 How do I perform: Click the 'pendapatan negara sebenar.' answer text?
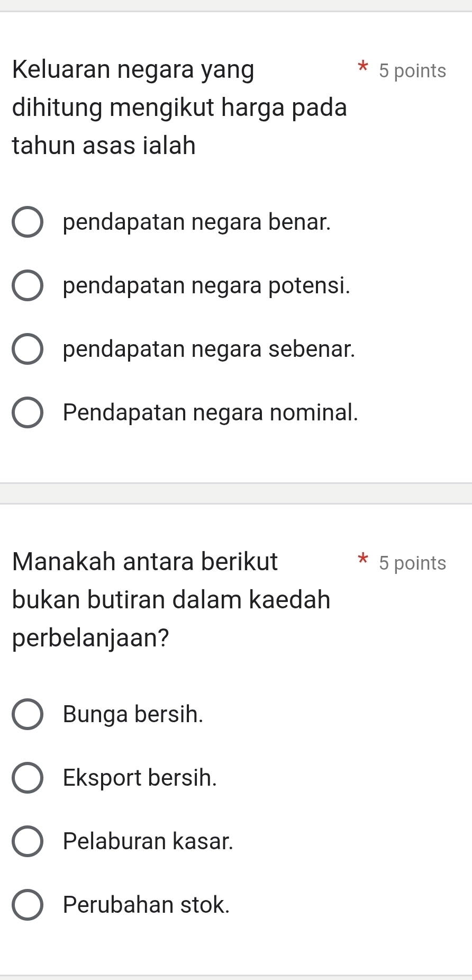(x=209, y=349)
